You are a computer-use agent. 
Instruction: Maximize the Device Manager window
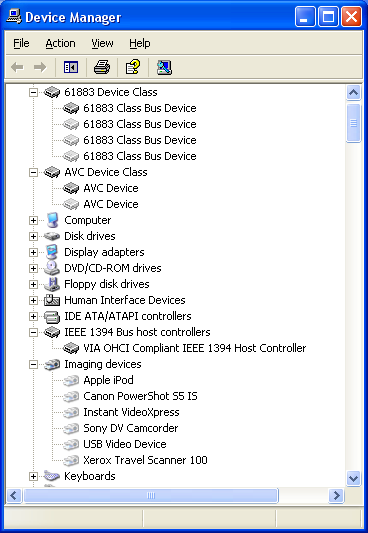tap(328, 17)
